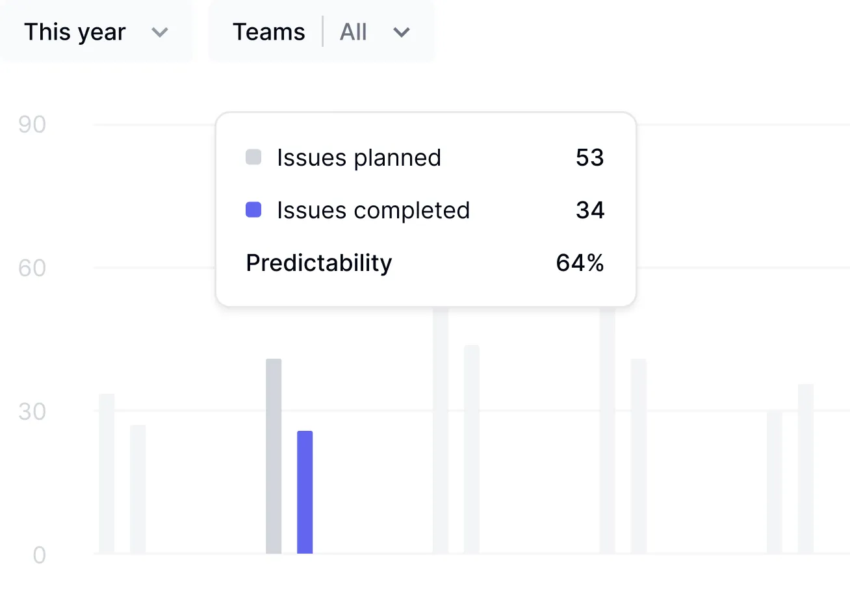Click the 64% predictability value
The height and width of the screenshot is (616, 850).
pyautogui.click(x=580, y=263)
